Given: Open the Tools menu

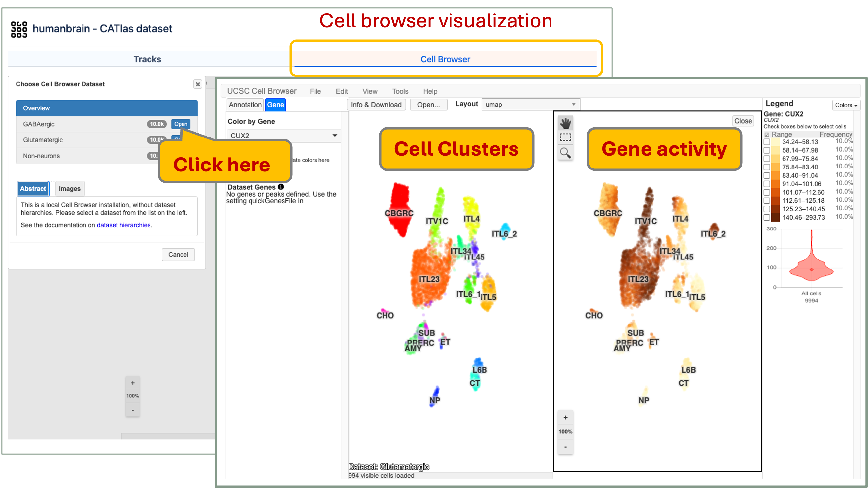Looking at the screenshot, I should coord(400,91).
